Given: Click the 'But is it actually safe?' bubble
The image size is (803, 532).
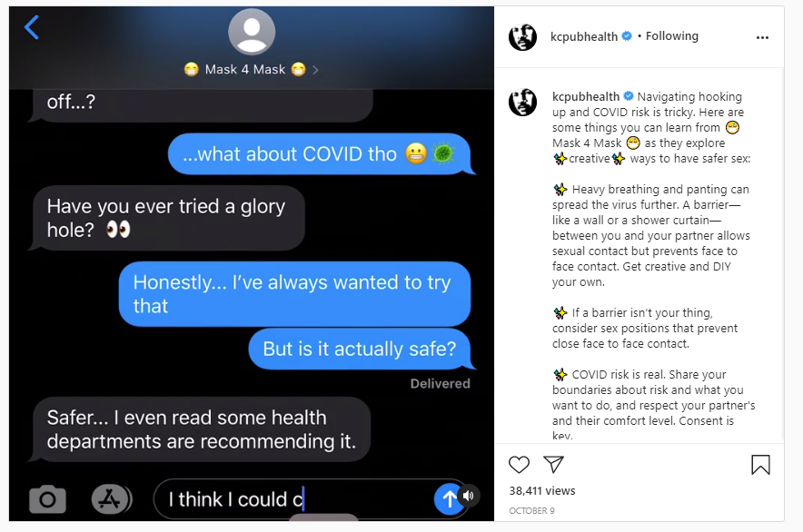Looking at the screenshot, I should (x=360, y=349).
